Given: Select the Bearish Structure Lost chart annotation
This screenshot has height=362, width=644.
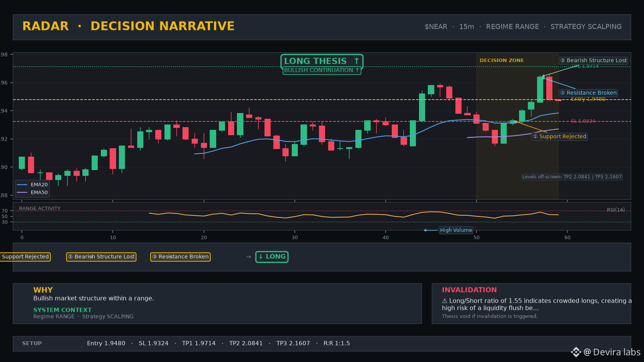Looking at the screenshot, I should [x=593, y=61].
